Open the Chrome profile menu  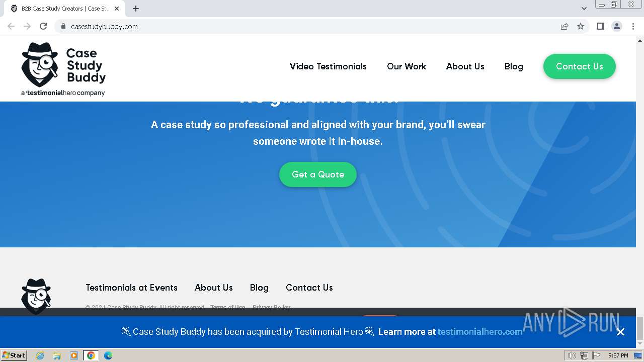click(x=617, y=26)
